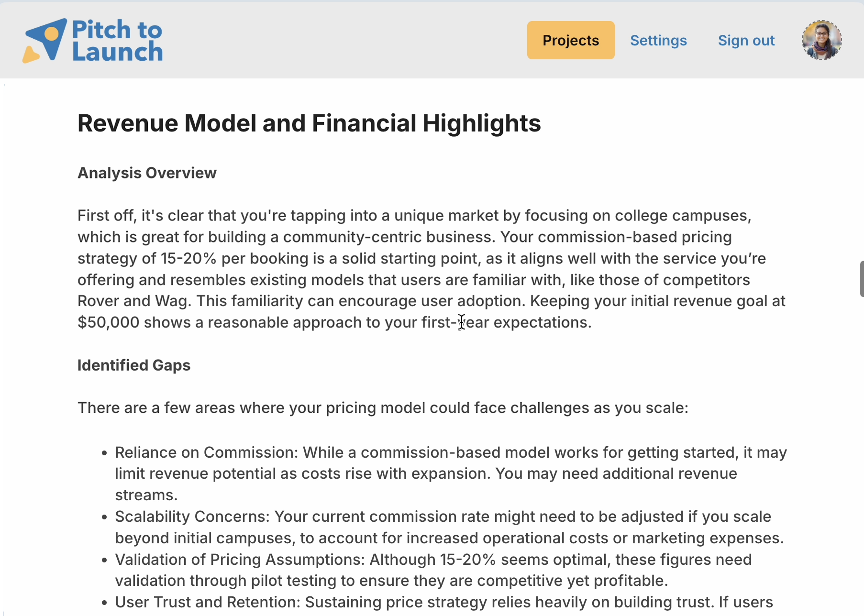Click the $50,000 revenue goal figure
864x616 pixels.
pyautogui.click(x=108, y=322)
